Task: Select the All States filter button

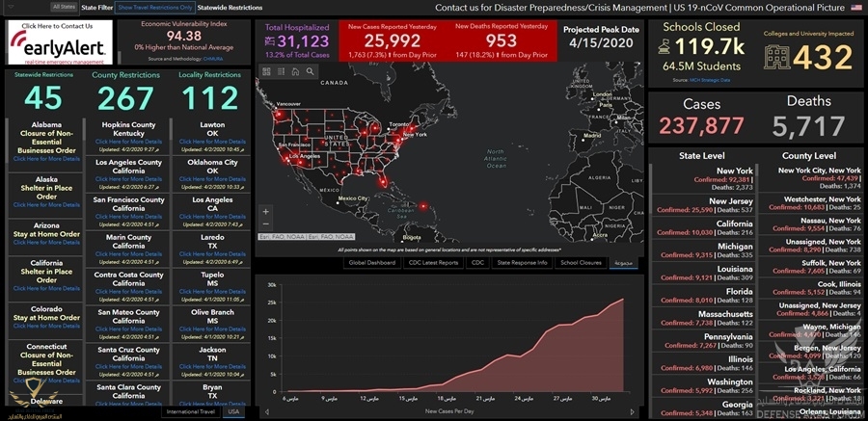Action: pos(65,7)
